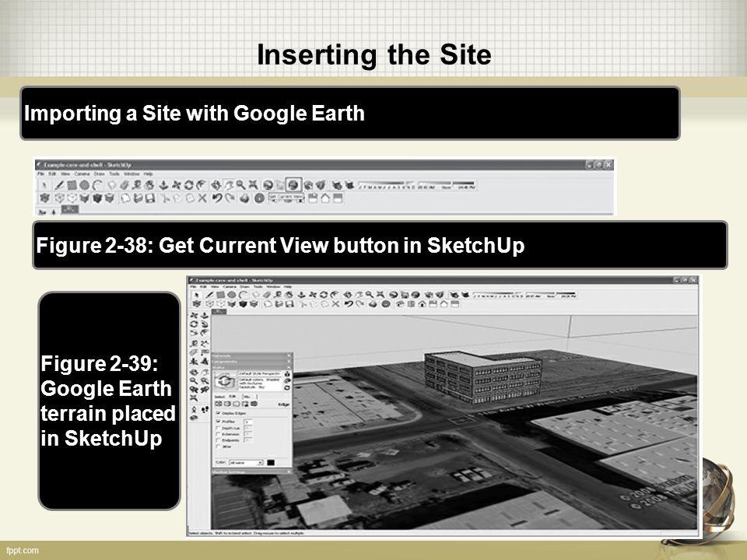Open Draw menu in lower SketchUp window
Image resolution: width=747 pixels, height=560 pixels.
click(x=244, y=287)
